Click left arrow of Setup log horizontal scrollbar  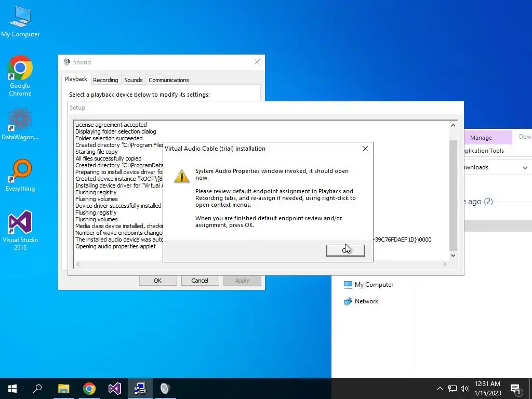78,264
